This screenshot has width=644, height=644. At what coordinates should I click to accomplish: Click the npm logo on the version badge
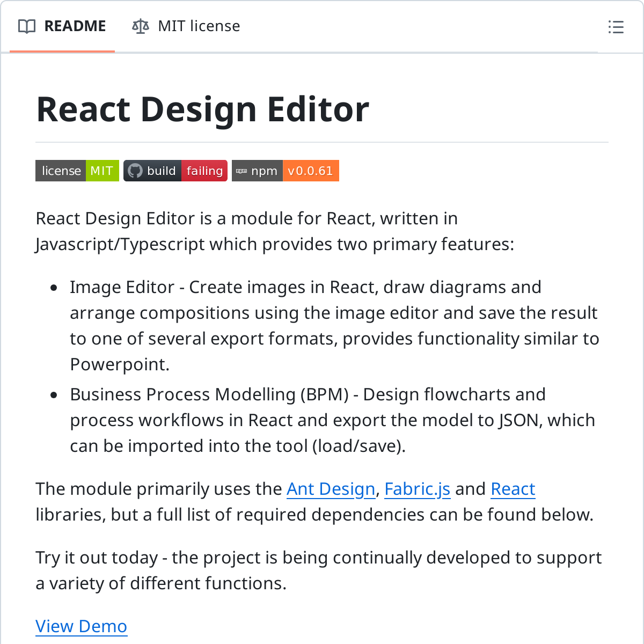[243, 171]
